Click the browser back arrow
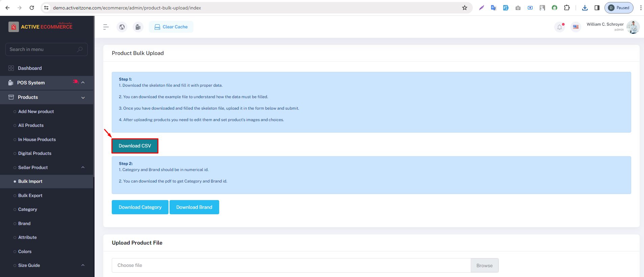The height and width of the screenshot is (277, 644). [7, 8]
